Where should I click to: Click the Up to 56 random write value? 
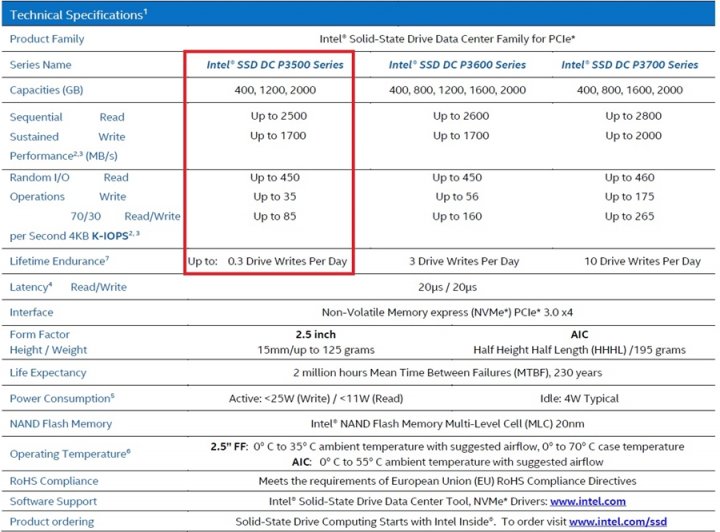457,197
